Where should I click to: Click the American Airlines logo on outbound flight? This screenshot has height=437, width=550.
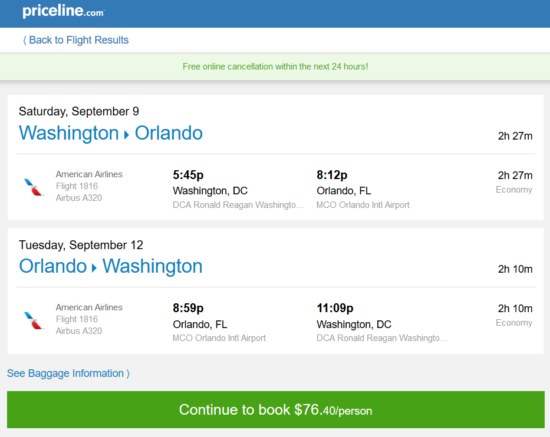[33, 187]
